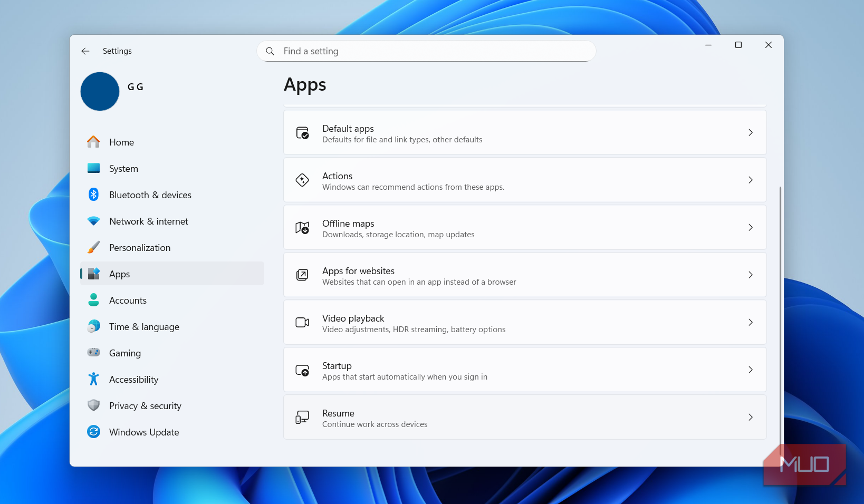Select Apps in the sidebar

pos(172,274)
